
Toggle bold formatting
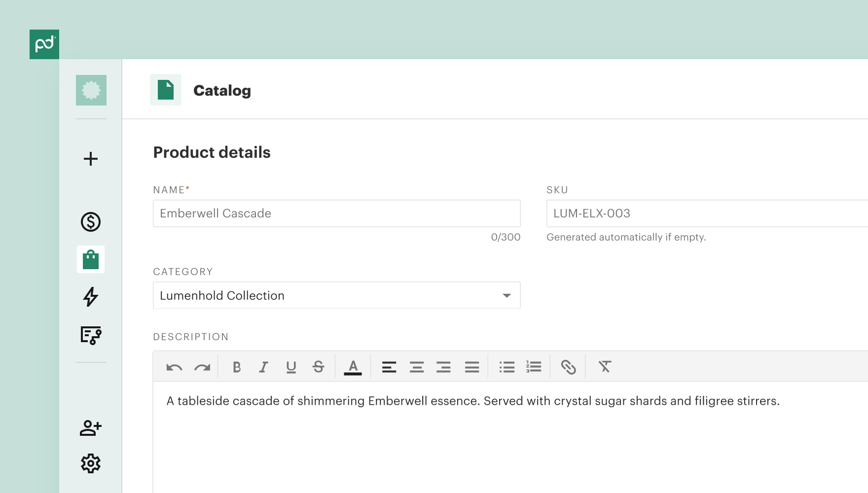click(237, 367)
